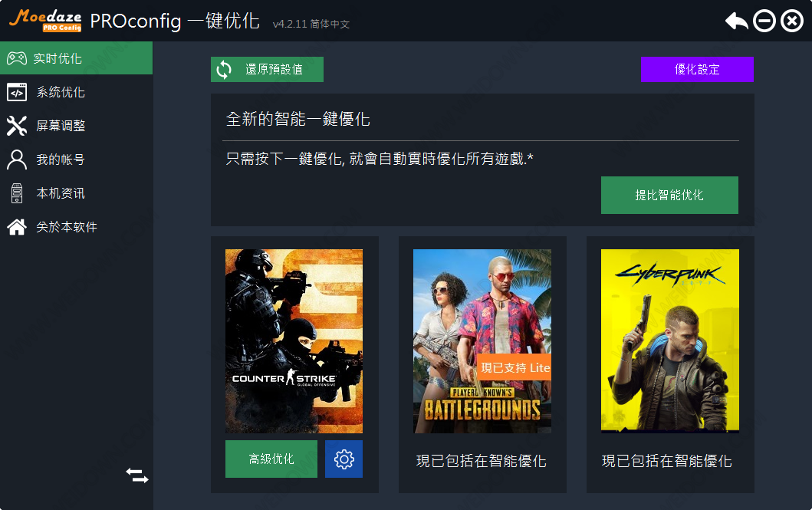Go to 系统优化 menu item
Image resolution: width=812 pixels, height=510 pixels.
coord(76,92)
